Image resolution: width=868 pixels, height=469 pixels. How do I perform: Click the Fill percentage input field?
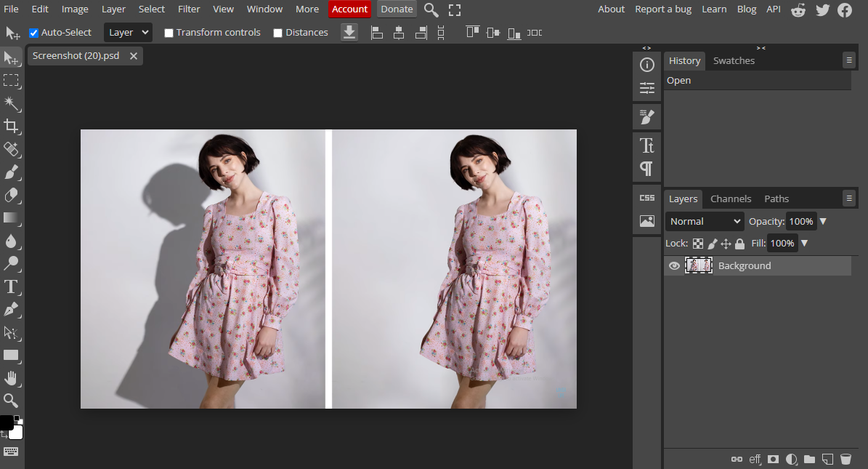coord(782,243)
